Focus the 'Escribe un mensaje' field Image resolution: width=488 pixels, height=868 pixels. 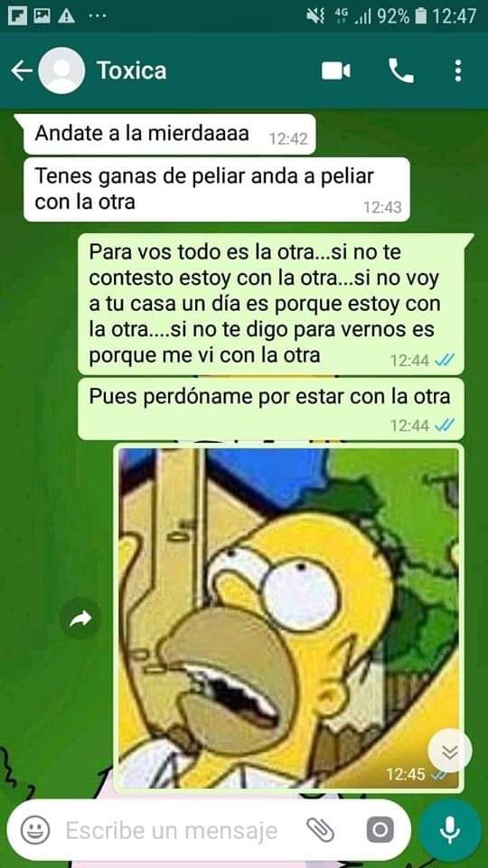[x=172, y=830]
